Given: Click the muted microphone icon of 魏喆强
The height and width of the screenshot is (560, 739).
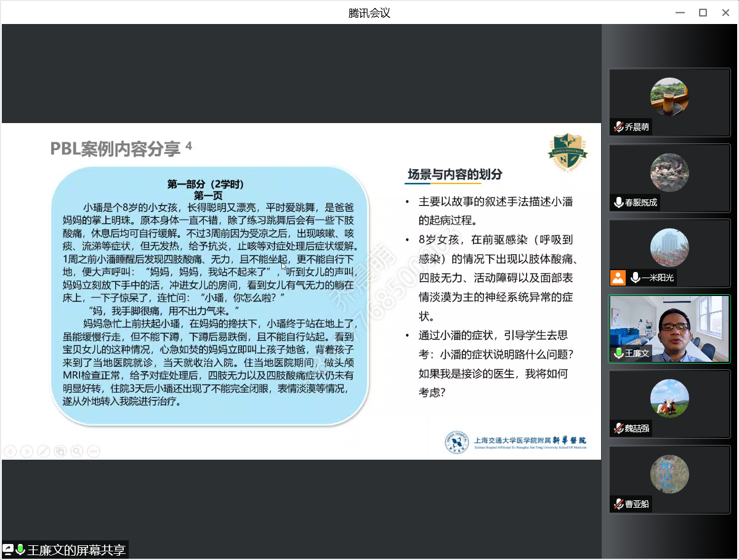Looking at the screenshot, I should 618,428.
